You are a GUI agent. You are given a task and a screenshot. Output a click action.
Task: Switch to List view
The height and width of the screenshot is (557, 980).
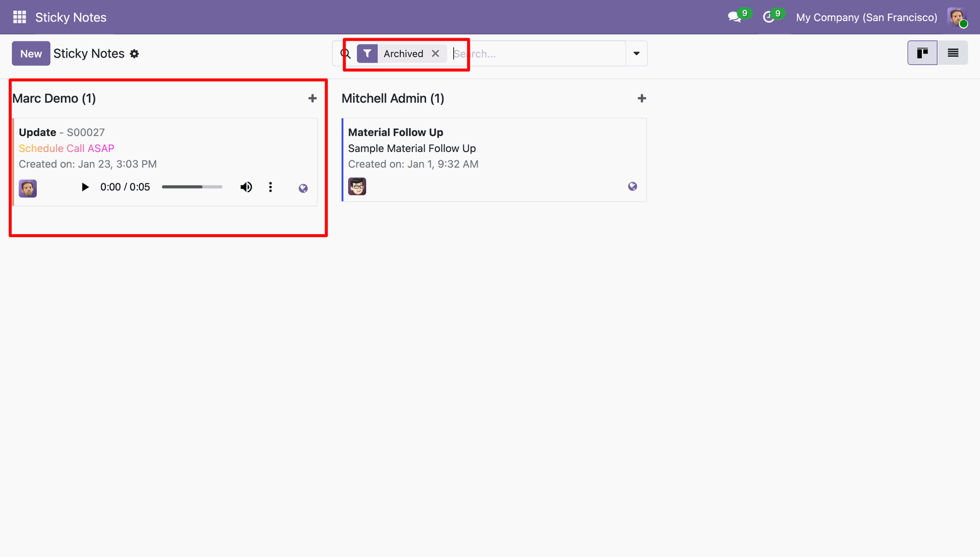[952, 53]
